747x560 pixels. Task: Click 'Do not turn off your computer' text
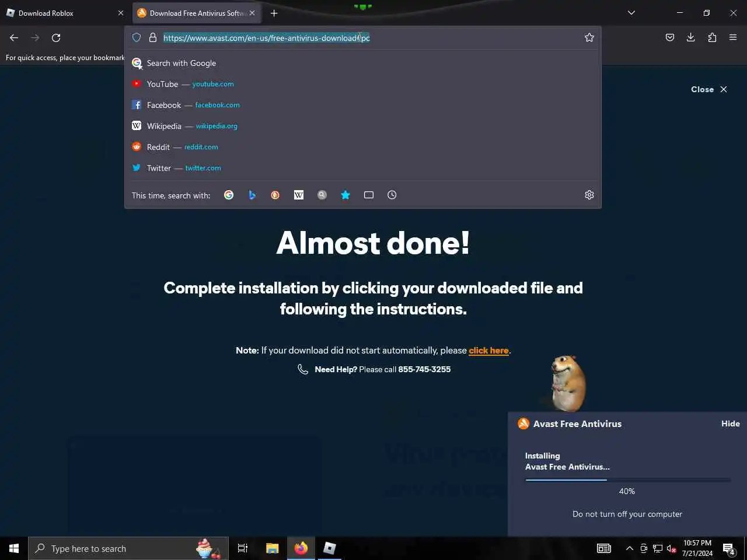click(x=627, y=514)
